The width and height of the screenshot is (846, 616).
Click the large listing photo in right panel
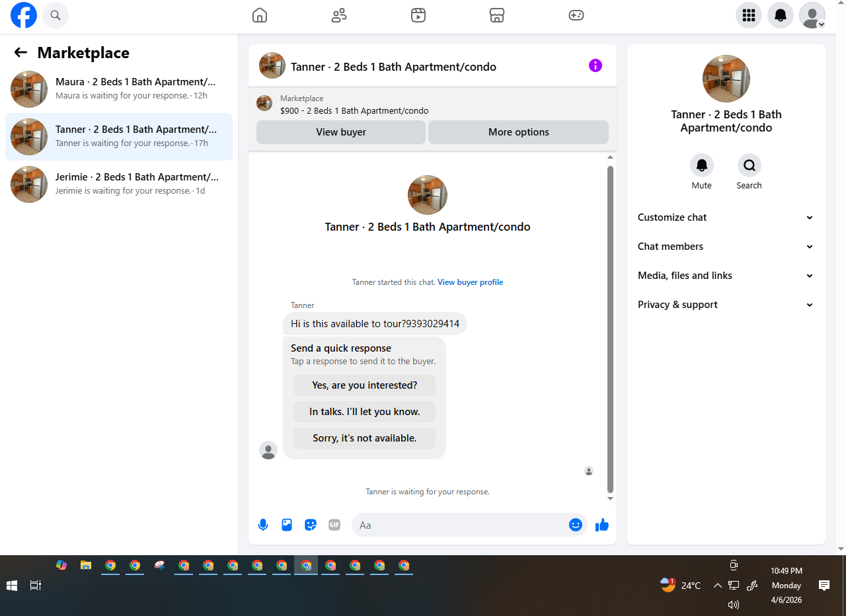(726, 79)
